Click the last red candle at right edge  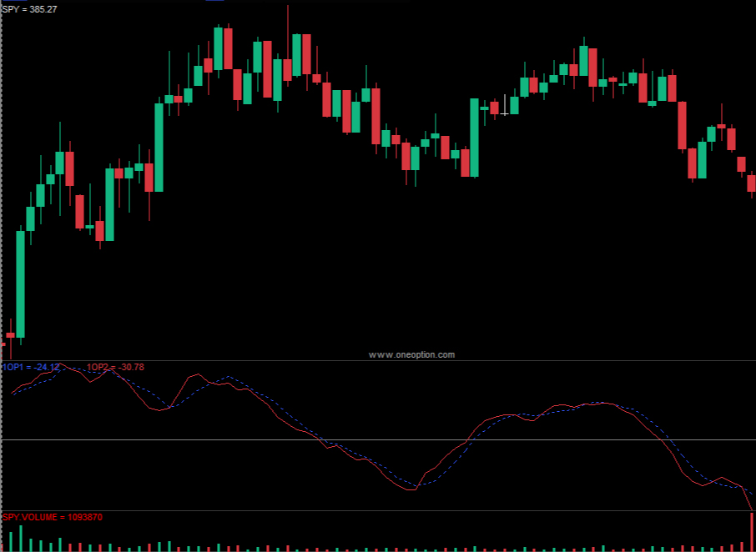[751, 183]
